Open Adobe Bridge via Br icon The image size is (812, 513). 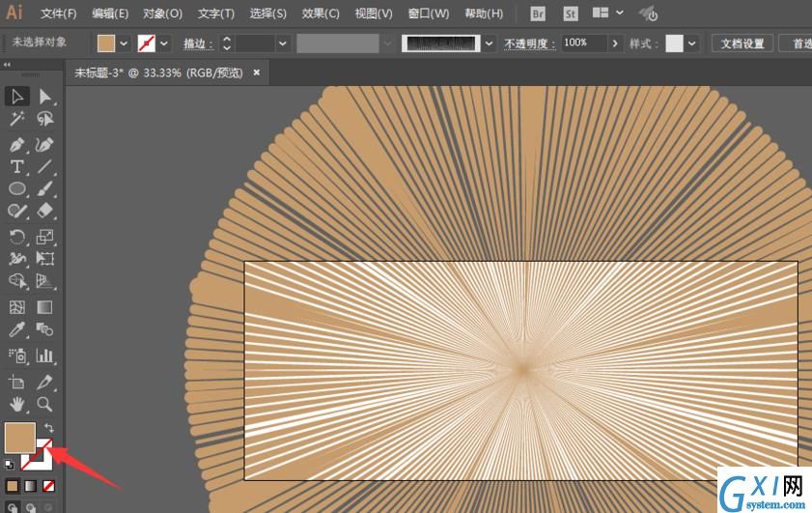(538, 14)
